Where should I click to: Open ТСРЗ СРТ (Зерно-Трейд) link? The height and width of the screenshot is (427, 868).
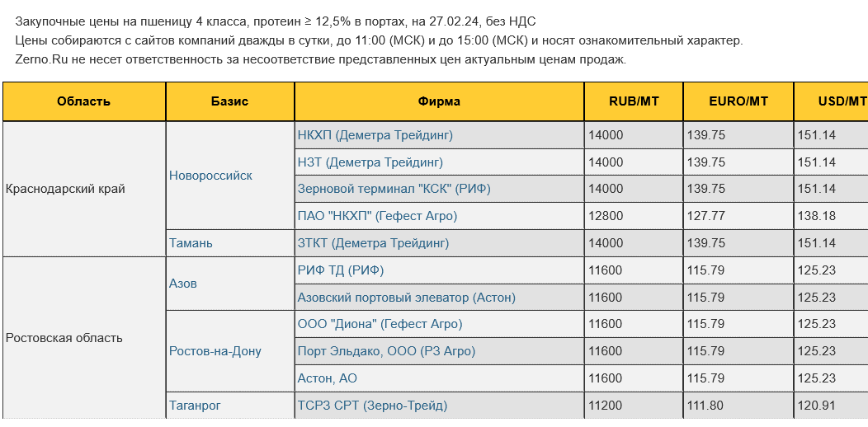coord(372,406)
